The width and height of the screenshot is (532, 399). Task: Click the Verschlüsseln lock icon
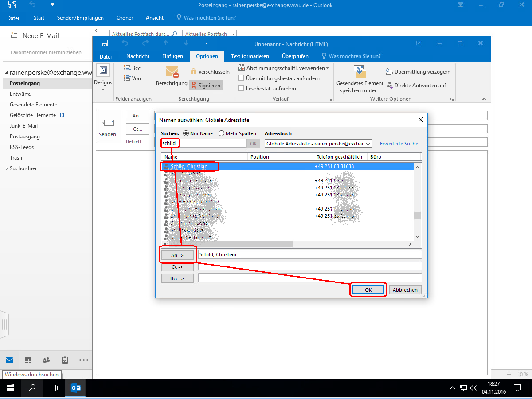point(194,71)
